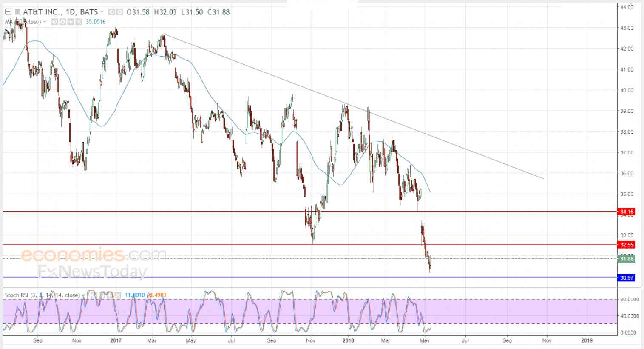The height and width of the screenshot is (349, 644).
Task: Remove Stoch RSI indicator with X icon
Action: pyautogui.click(x=117, y=295)
